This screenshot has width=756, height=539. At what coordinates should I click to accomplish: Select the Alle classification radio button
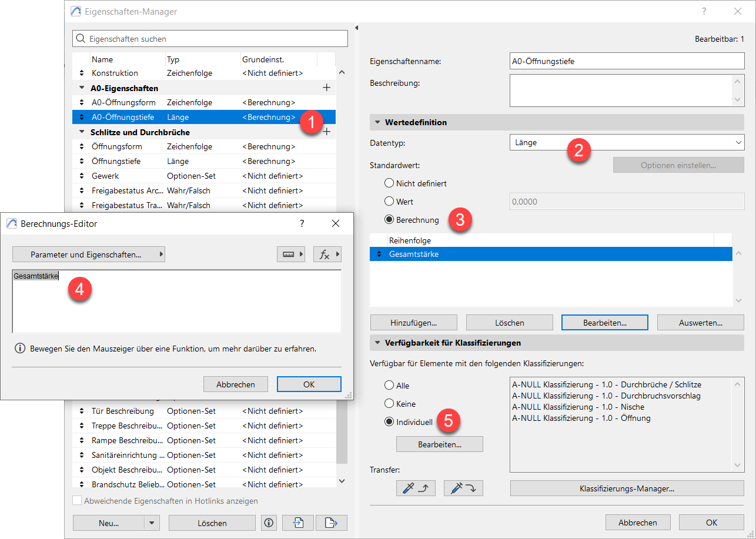point(389,386)
